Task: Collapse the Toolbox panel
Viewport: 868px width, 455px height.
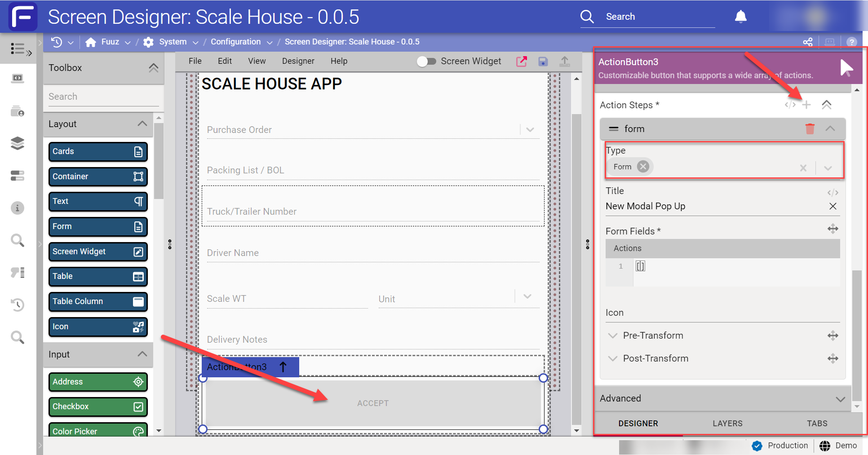Action: pyautogui.click(x=154, y=68)
